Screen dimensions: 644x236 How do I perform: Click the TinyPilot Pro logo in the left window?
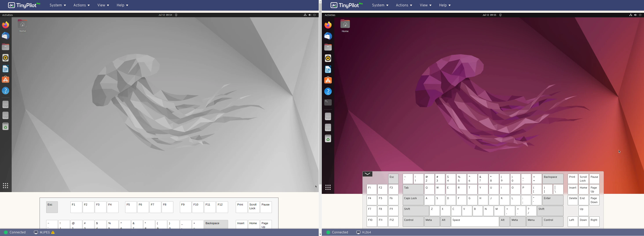(24, 5)
